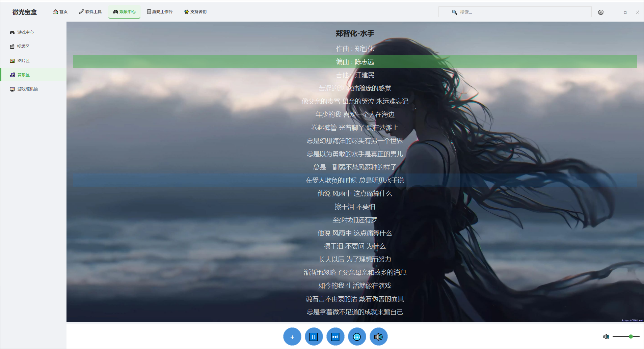Select 音乐区 in the sidebar
Screen dimensions: 644x349
point(33,75)
